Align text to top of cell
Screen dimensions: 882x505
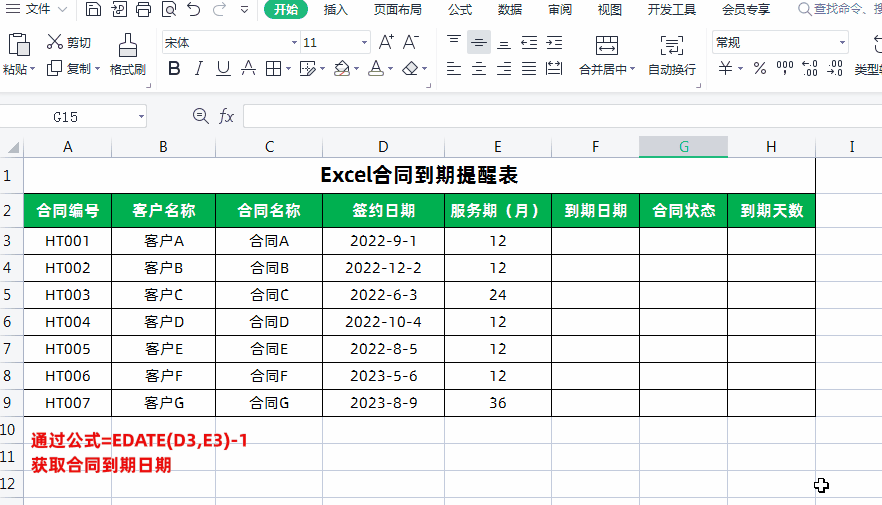click(x=453, y=42)
